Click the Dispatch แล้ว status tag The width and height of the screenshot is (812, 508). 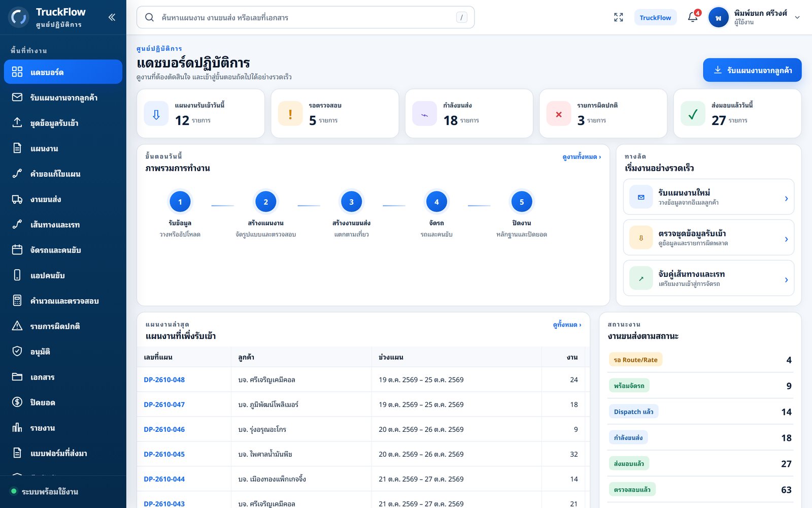tap(633, 411)
